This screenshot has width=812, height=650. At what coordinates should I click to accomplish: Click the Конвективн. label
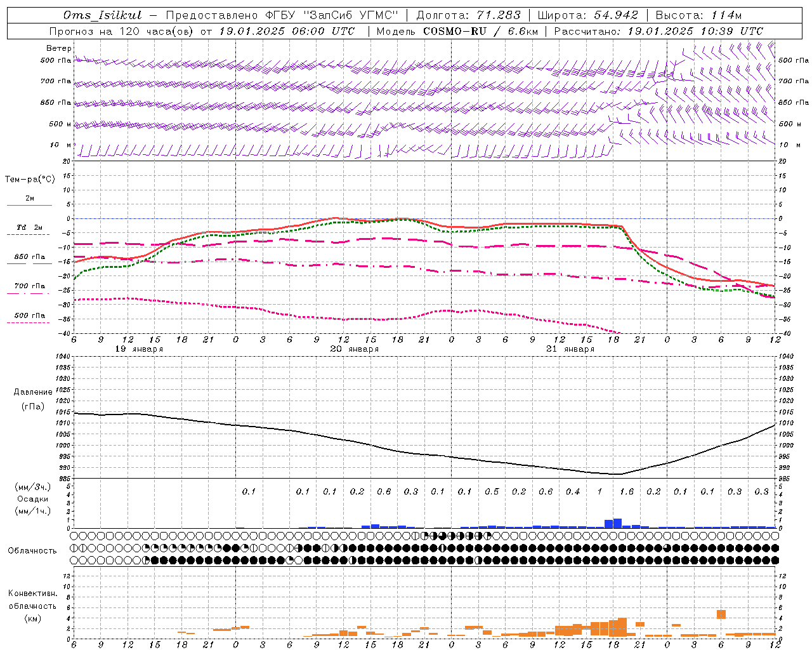[x=32, y=594]
